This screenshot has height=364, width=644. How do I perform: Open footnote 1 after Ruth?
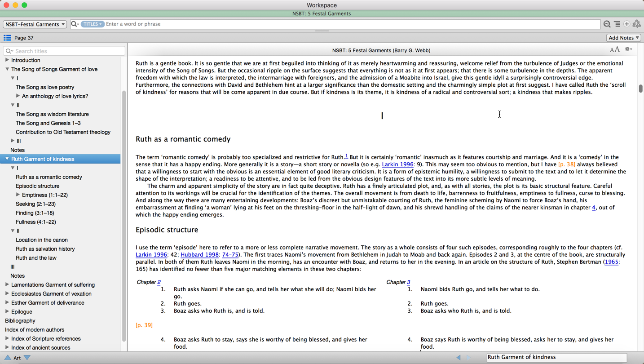[x=346, y=156]
